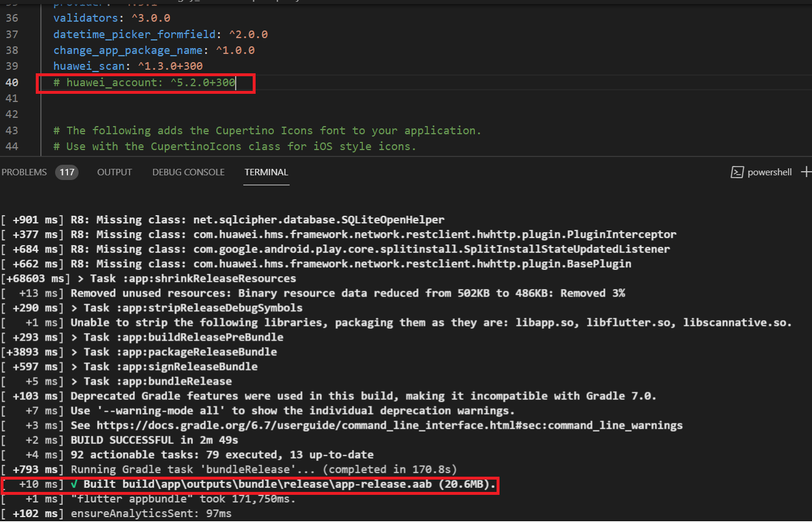Click the '--warning-mode all' hint line
The height and width of the screenshot is (523, 812).
click(258, 410)
